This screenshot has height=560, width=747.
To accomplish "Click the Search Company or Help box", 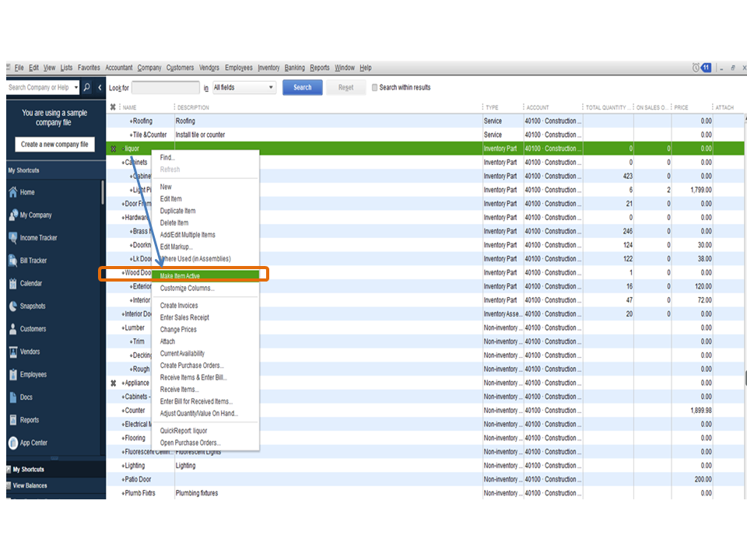I will pos(39,87).
